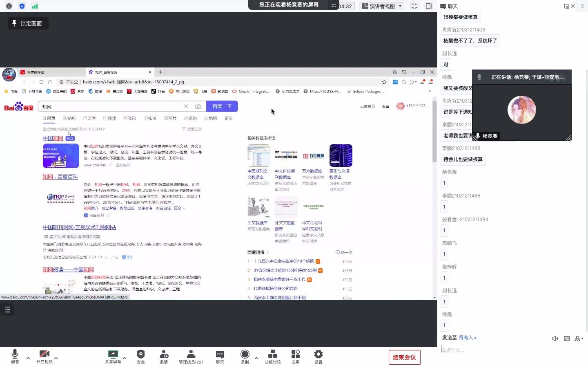Select the 贴吧 search tab
The image size is (588, 368).
pyautogui.click(x=69, y=118)
